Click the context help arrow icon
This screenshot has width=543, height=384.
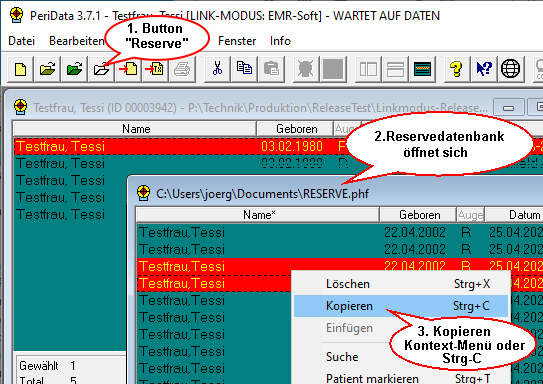(483, 69)
